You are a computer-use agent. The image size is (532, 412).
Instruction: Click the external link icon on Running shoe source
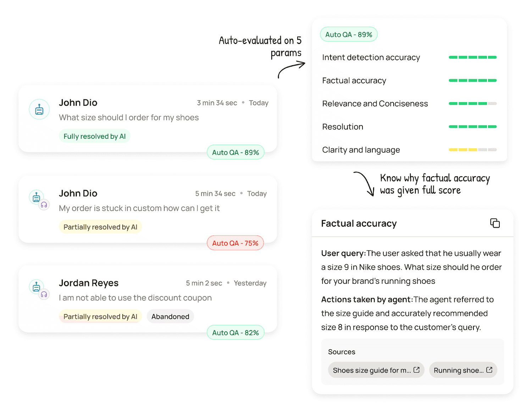pyautogui.click(x=489, y=370)
